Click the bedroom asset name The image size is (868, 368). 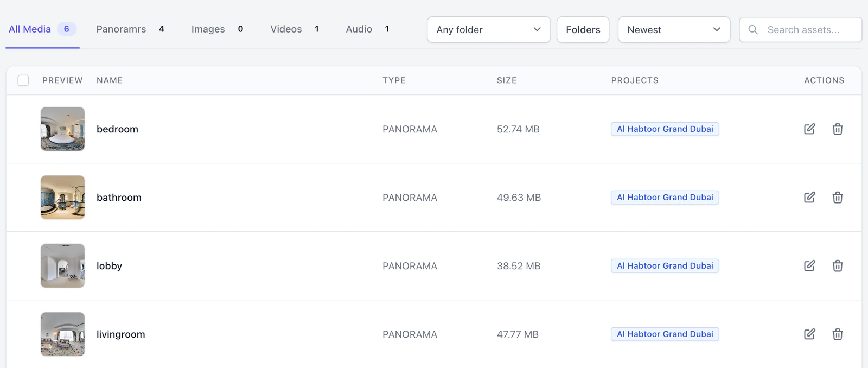tap(117, 129)
